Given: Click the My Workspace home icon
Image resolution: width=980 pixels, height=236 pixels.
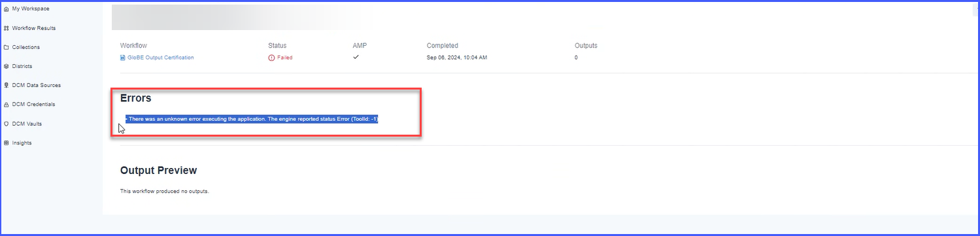Looking at the screenshot, I should click(x=6, y=9).
